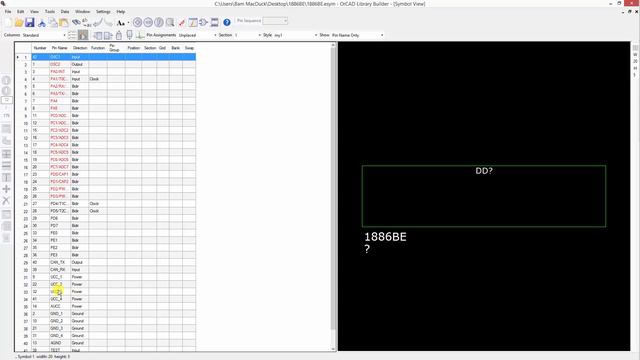Click the second round zoom icon
This screenshot has height=360, width=640.
point(148,22)
